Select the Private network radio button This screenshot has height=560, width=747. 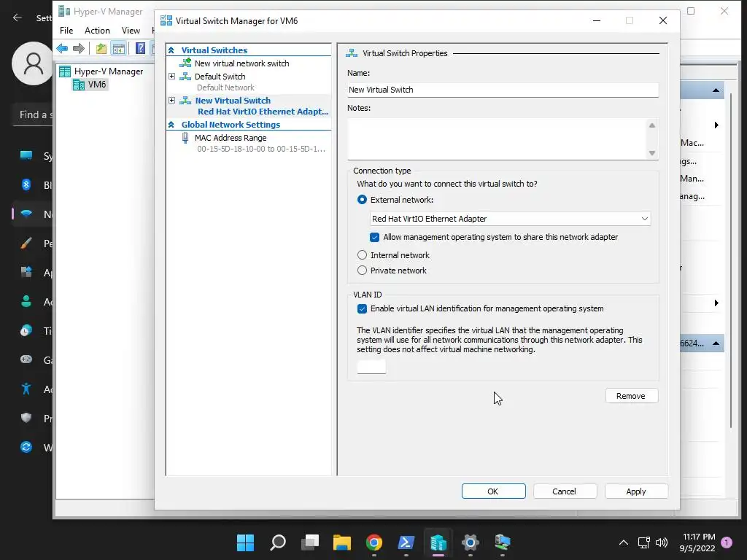click(362, 271)
